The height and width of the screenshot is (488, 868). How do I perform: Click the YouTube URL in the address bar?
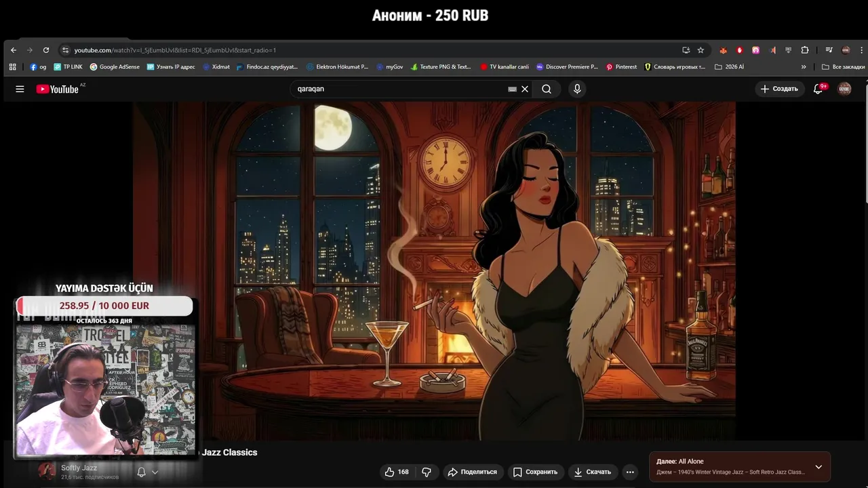click(175, 50)
